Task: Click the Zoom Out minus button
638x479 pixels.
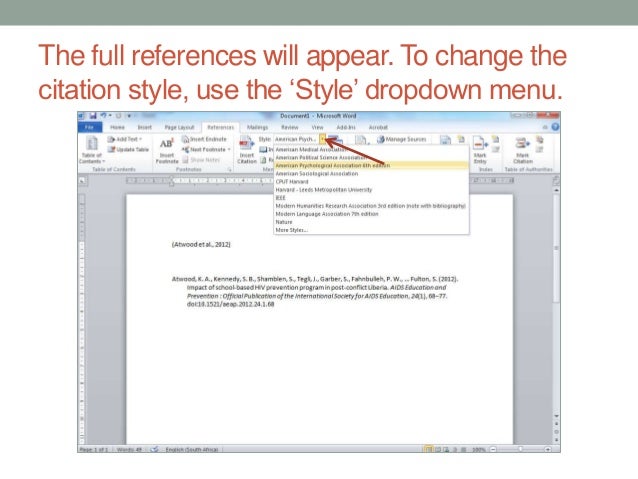Action: 493,449
